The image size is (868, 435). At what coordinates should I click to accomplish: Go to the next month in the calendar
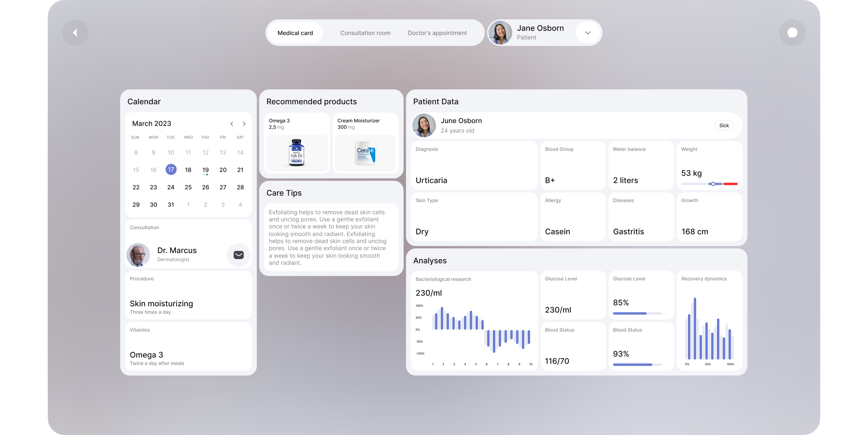point(244,124)
